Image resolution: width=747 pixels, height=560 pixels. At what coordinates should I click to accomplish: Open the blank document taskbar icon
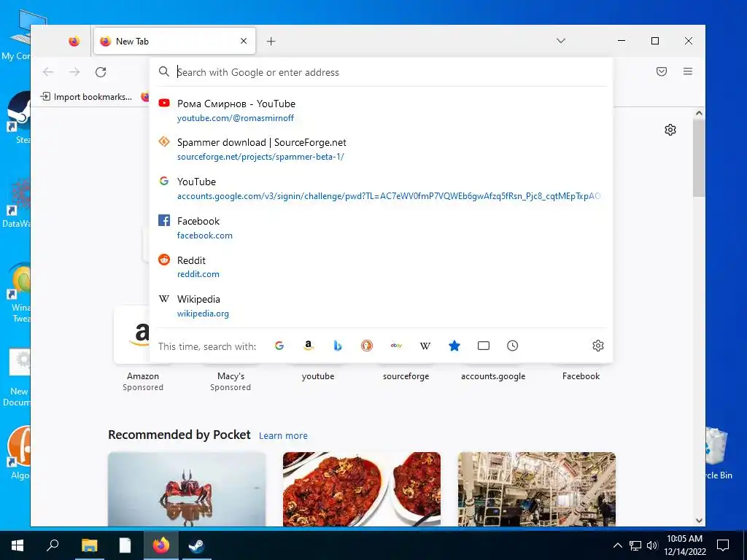pyautogui.click(x=125, y=545)
